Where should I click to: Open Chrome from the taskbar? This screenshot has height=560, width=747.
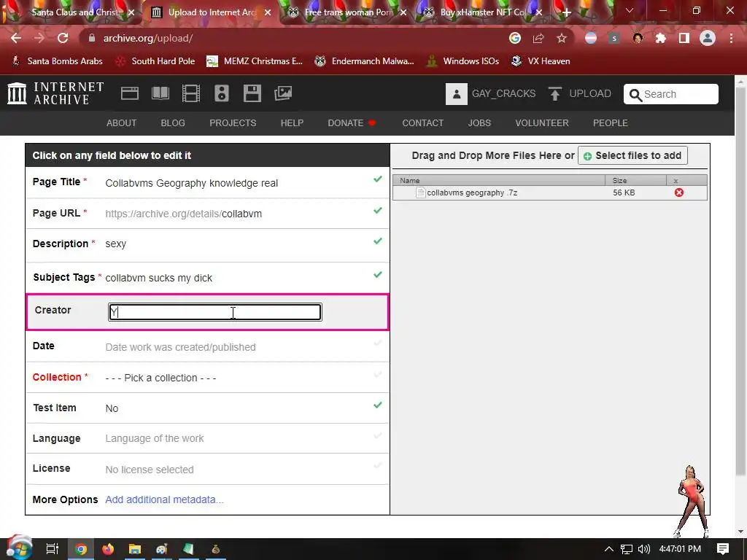coord(81,549)
